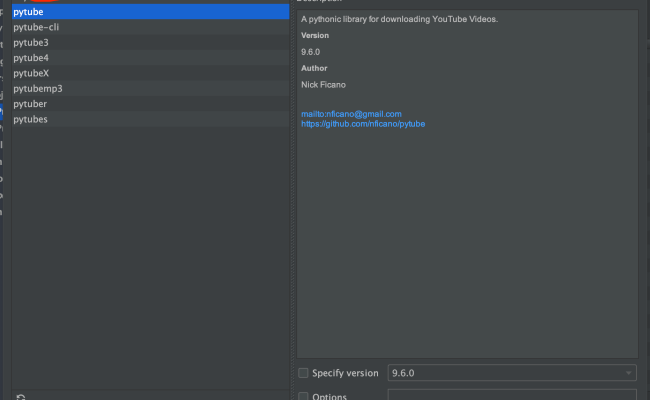Image resolution: width=650 pixels, height=400 pixels.
Task: Open the 9.6.0 version dropdown
Action: click(x=512, y=373)
